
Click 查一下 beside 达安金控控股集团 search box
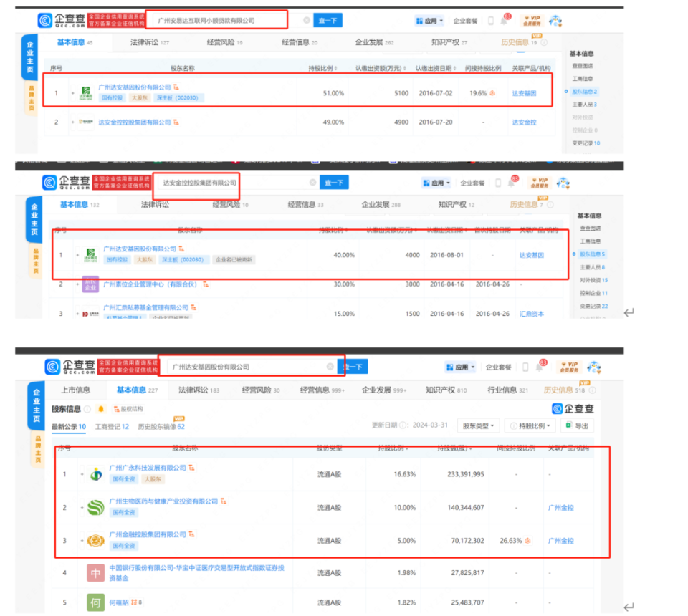pos(334,183)
